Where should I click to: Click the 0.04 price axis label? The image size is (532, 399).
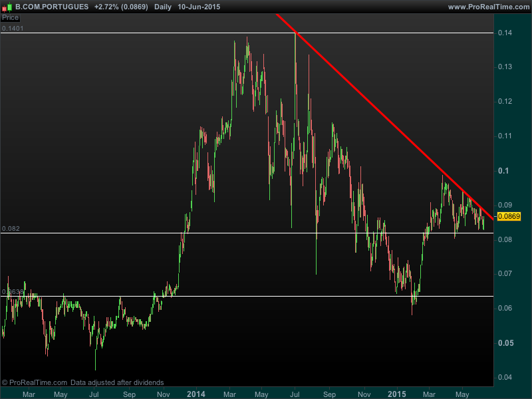[505, 377]
